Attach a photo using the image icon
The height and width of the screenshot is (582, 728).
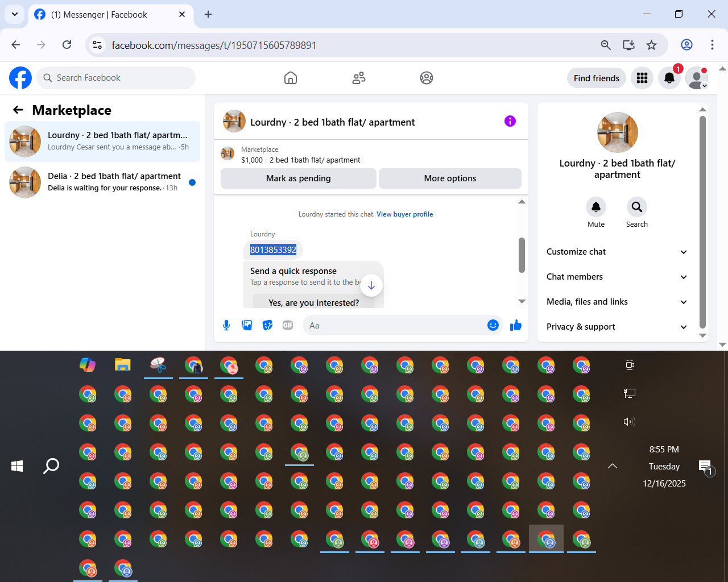click(x=247, y=325)
